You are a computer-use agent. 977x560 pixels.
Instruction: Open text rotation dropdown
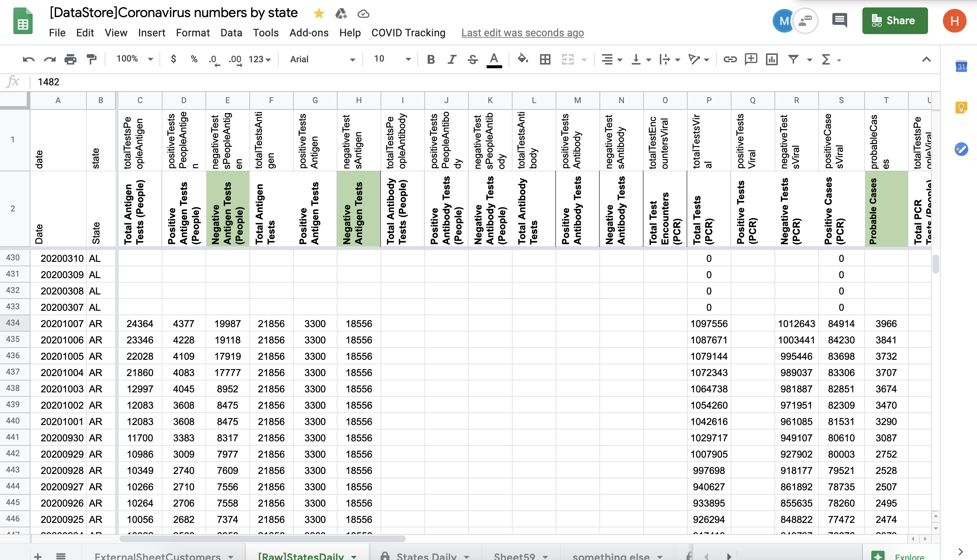698,59
